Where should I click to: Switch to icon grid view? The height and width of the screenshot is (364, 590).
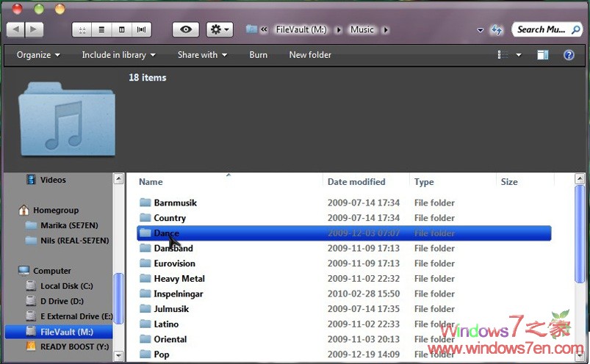(82, 29)
